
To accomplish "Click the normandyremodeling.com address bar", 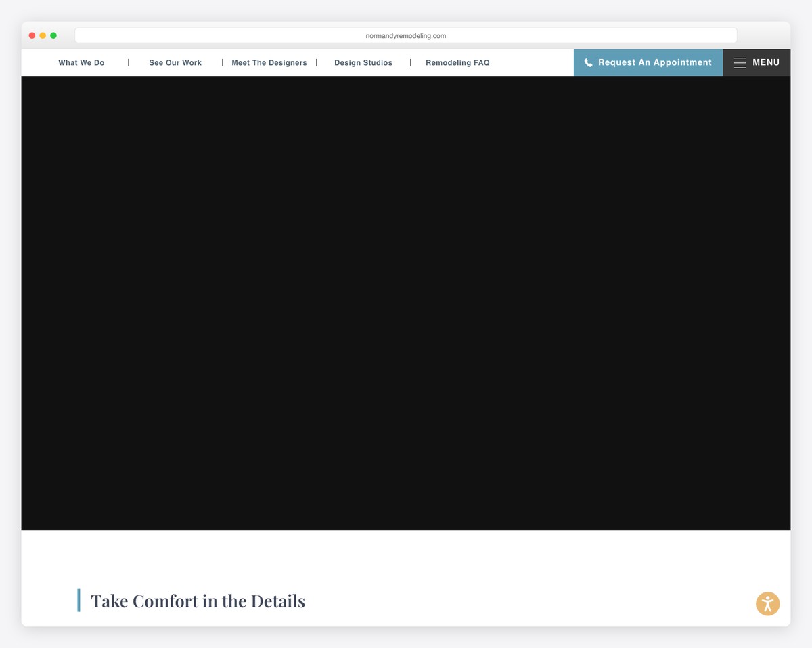I will [406, 35].
